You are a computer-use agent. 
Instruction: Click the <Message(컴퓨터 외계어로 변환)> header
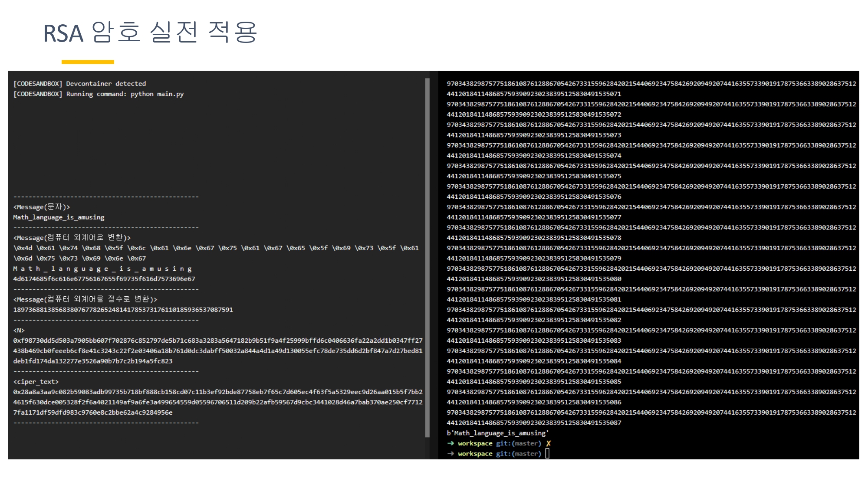(x=72, y=238)
